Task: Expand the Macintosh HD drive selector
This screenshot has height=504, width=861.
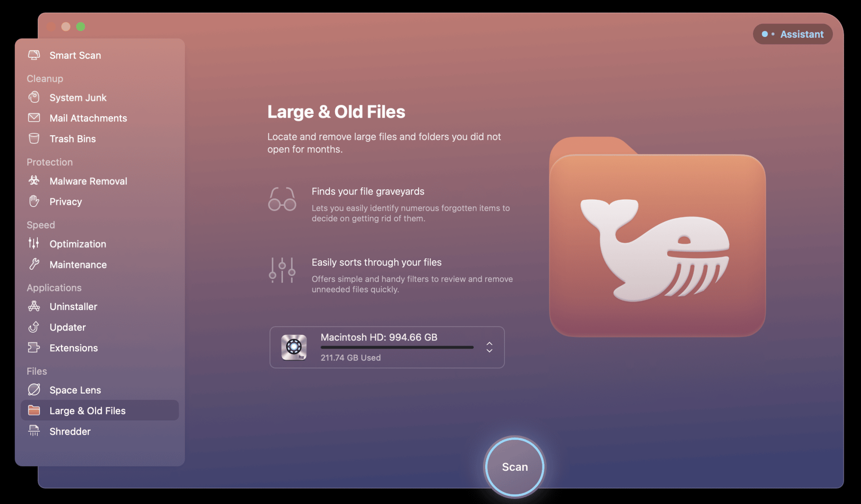Action: tap(490, 347)
